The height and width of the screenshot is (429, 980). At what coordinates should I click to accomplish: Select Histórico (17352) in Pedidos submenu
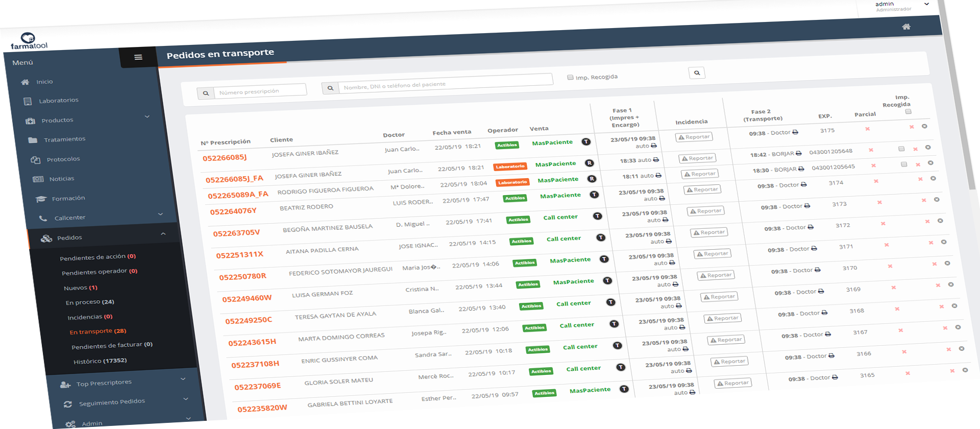coord(100,361)
